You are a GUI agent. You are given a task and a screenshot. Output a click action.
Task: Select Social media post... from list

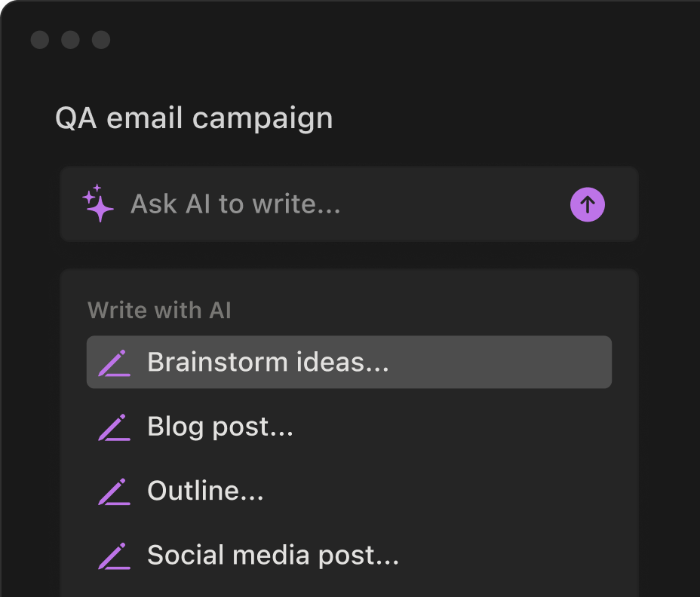tap(273, 556)
